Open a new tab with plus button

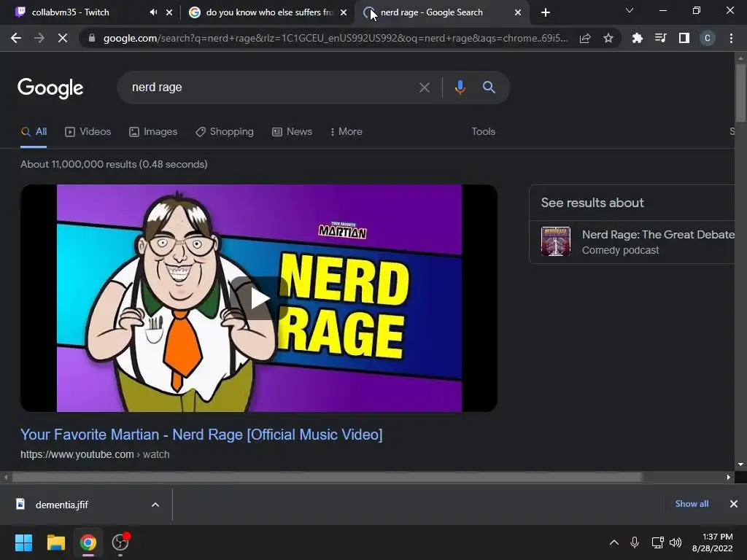tap(546, 12)
